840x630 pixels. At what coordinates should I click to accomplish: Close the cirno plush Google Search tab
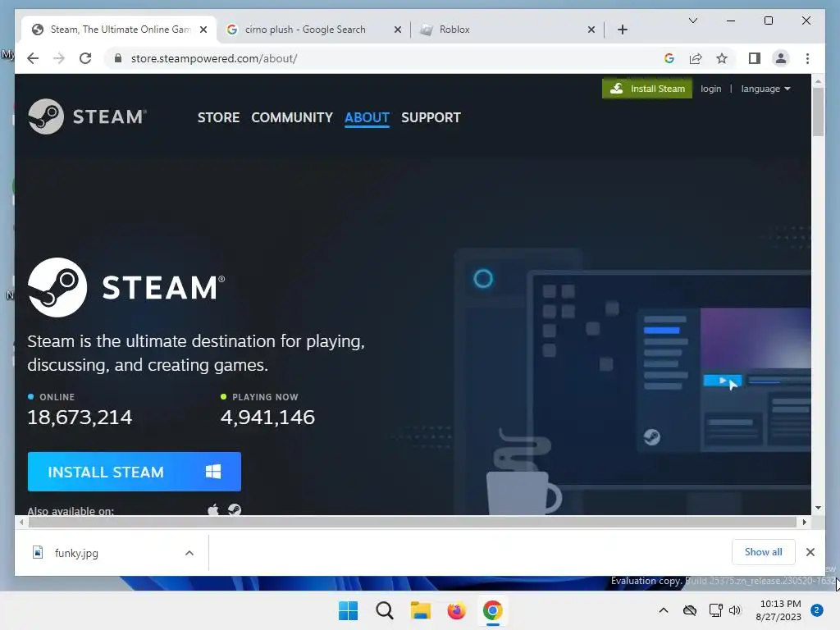(398, 30)
